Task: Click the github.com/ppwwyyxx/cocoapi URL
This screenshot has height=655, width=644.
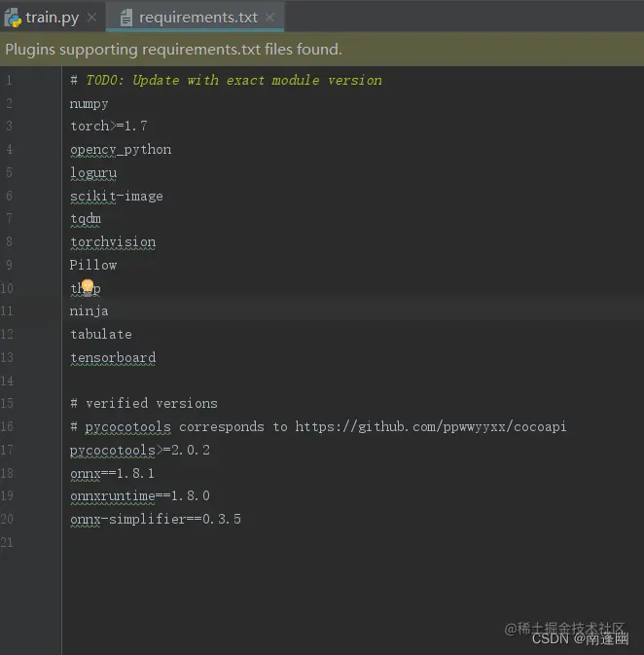Action: click(x=431, y=426)
